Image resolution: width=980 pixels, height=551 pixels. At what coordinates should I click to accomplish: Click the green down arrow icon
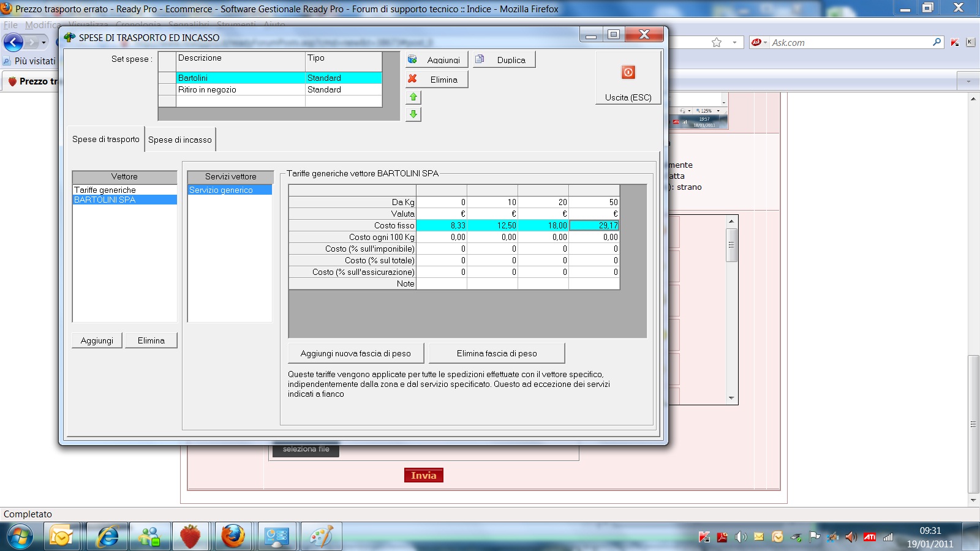(413, 114)
